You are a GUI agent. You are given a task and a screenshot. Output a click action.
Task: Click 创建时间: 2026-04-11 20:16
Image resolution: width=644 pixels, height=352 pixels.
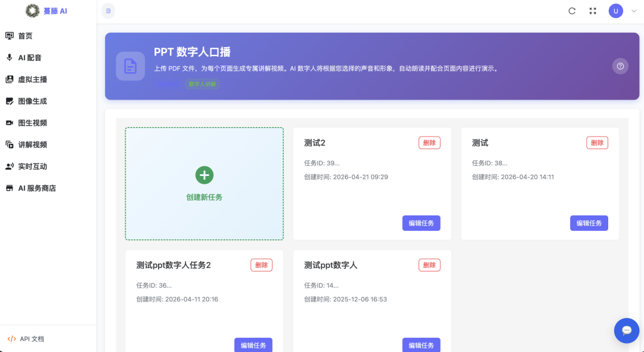point(177,299)
